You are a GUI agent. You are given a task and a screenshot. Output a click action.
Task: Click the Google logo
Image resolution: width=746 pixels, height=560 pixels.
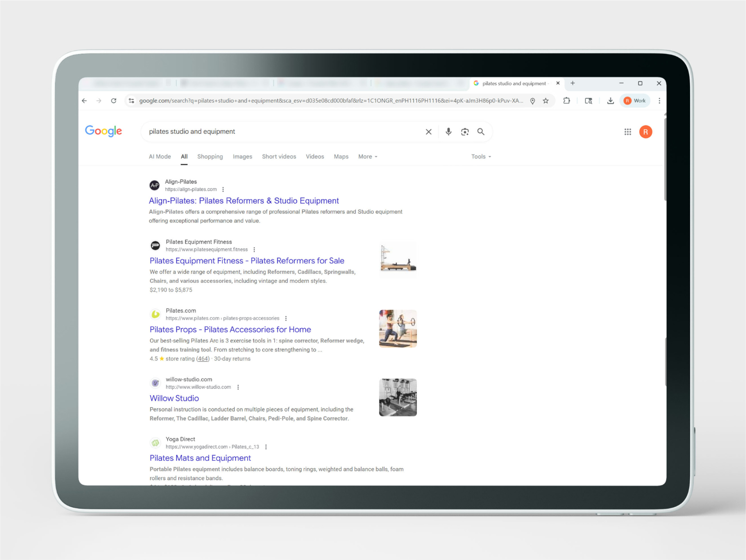click(x=104, y=131)
